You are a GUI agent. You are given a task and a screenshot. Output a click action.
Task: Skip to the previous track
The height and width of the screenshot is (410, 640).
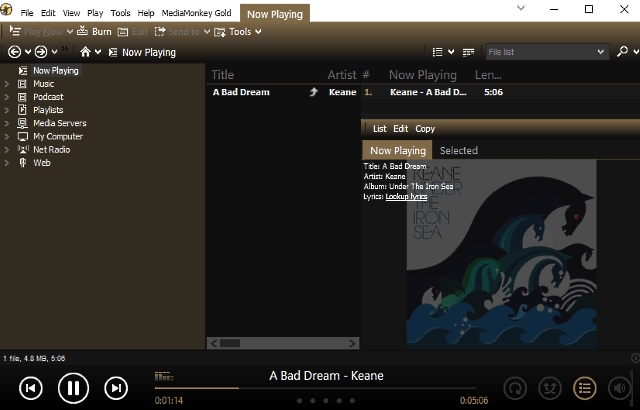pyautogui.click(x=31, y=388)
